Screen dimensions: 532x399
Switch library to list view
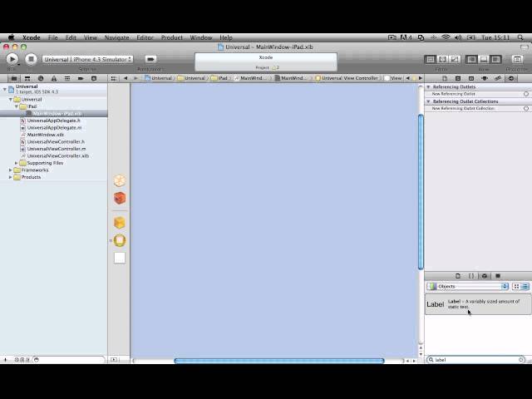coord(525,286)
